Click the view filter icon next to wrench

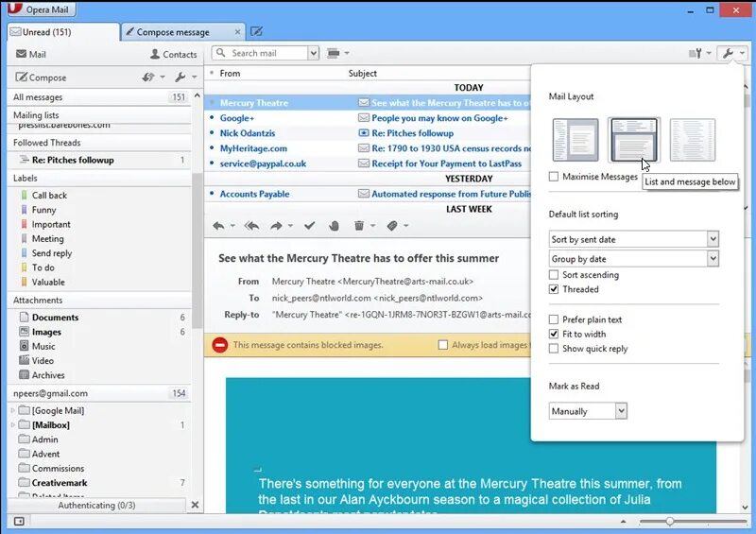coord(696,53)
